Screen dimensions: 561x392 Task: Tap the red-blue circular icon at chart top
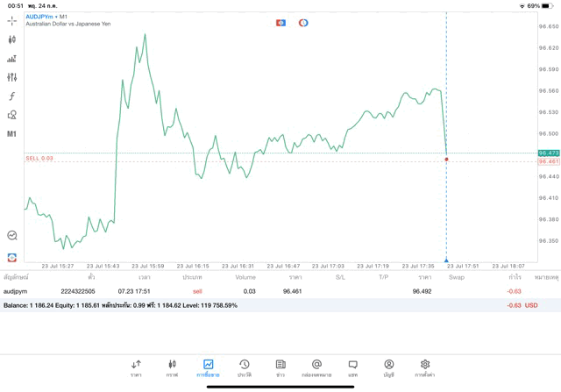coord(303,23)
